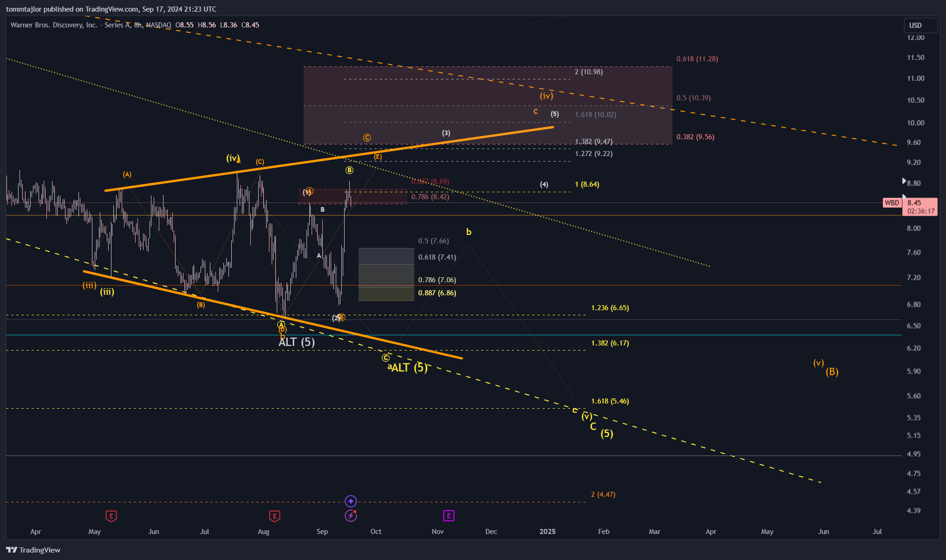This screenshot has height=560, width=946.
Task: Click the '0.382 (9.56)' retracement label
Action: (695, 137)
